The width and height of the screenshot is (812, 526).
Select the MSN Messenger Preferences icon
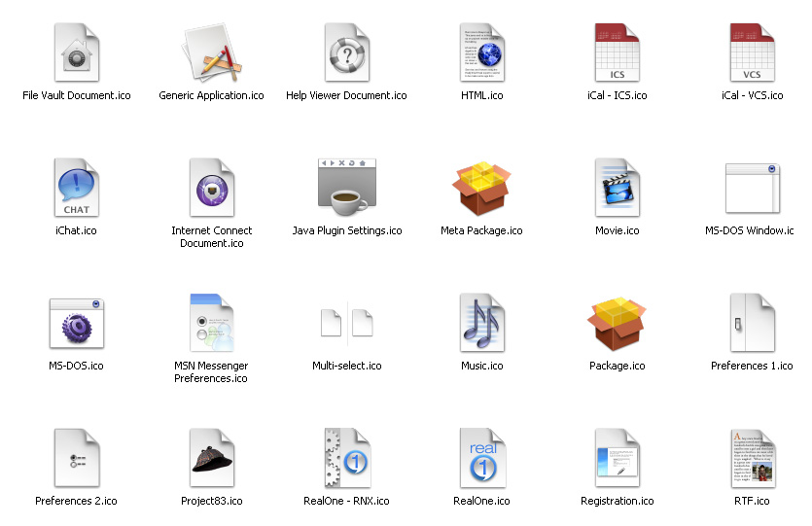[x=212, y=323]
